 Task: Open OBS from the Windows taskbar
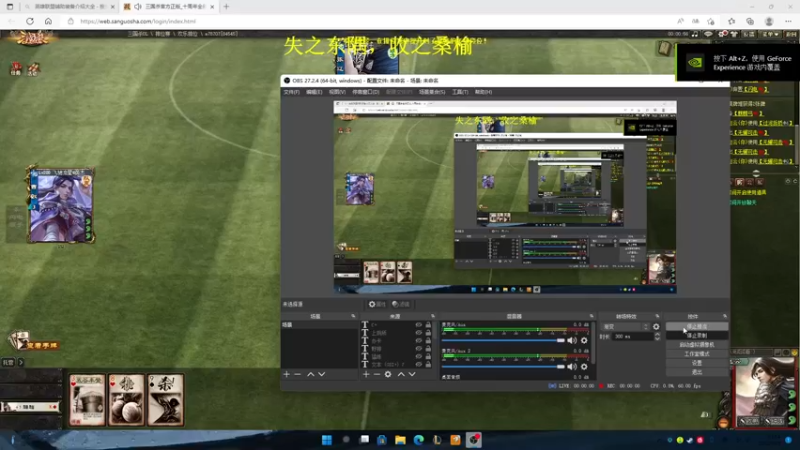tap(474, 440)
